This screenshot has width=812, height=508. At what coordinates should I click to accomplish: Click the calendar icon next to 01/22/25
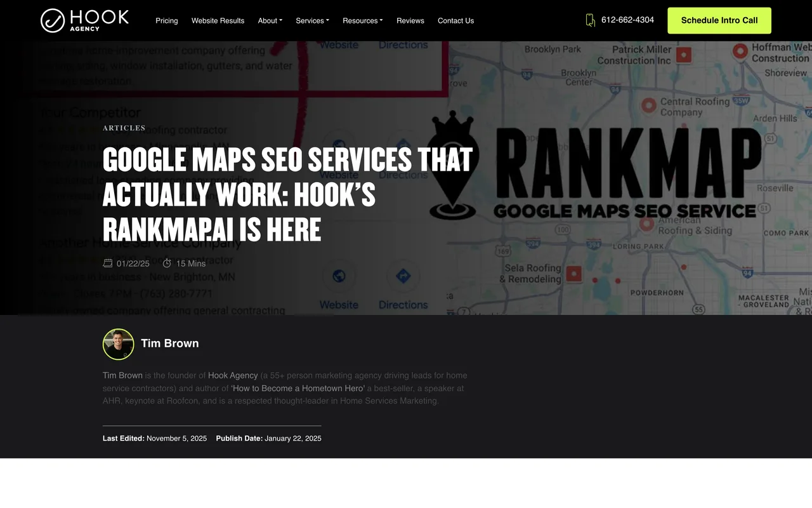tap(108, 263)
